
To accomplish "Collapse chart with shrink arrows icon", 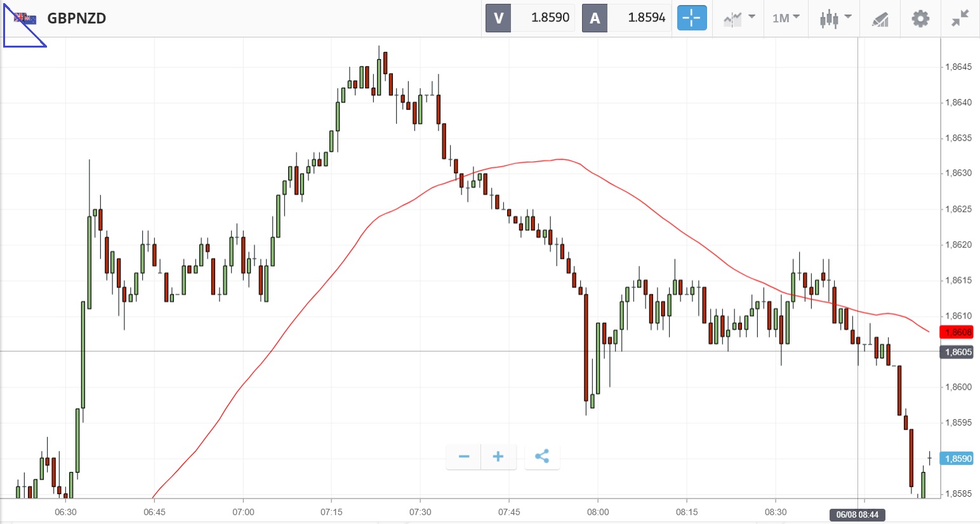I will click(x=960, y=18).
